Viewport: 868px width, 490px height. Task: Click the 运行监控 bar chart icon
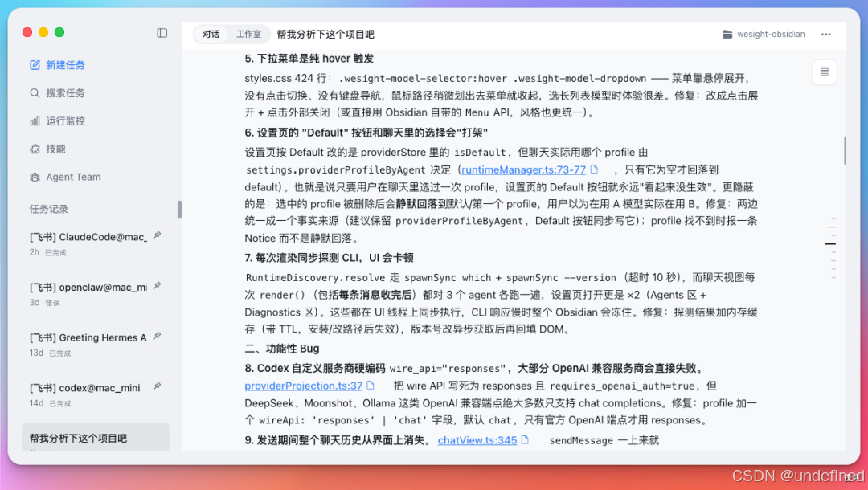(35, 121)
